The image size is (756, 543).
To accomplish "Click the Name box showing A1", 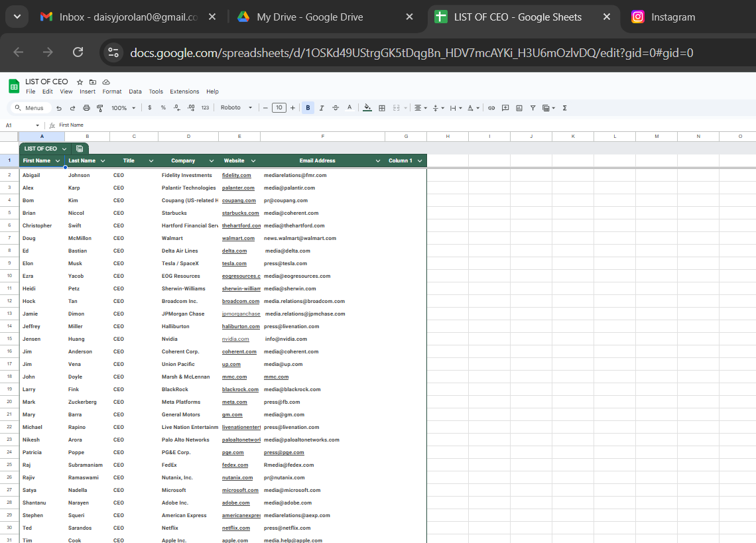I will pyautogui.click(x=22, y=125).
